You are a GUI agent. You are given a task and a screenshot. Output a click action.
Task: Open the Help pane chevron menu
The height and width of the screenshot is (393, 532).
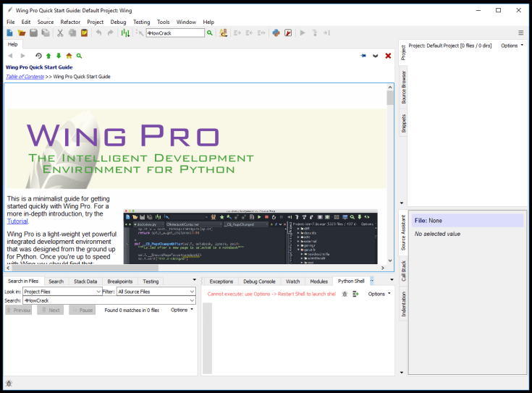pos(375,56)
